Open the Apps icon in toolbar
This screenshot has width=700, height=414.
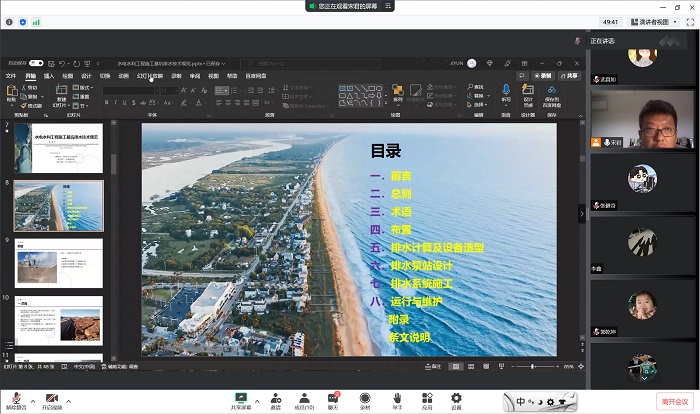tap(426, 398)
